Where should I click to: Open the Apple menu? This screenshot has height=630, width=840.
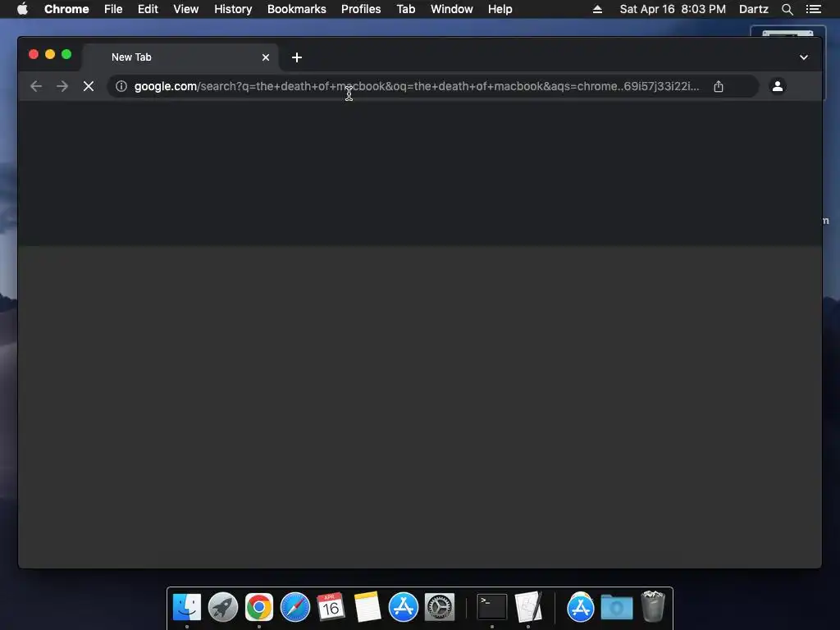click(x=22, y=9)
